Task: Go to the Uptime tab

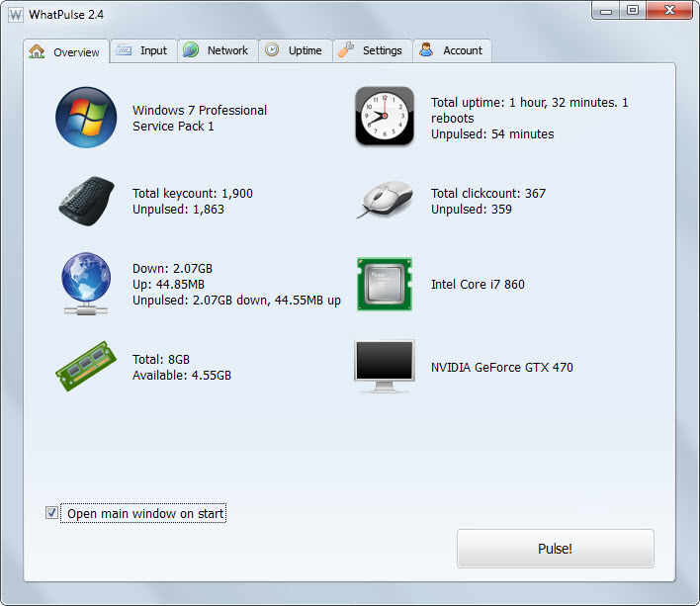Action: [296, 50]
